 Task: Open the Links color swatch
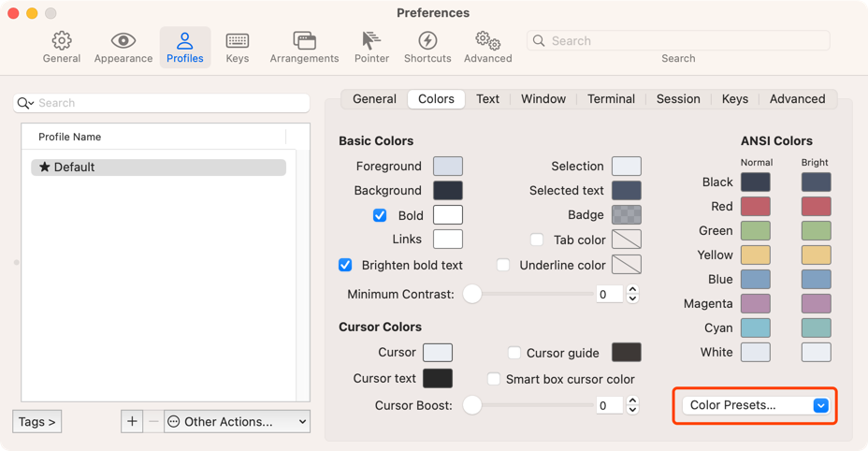coord(448,240)
